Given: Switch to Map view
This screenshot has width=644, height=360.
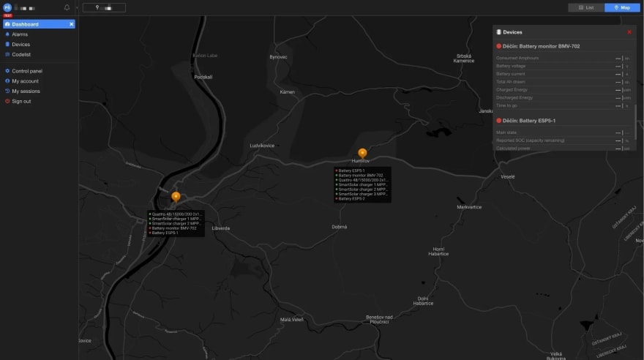Looking at the screenshot, I should click(622, 7).
